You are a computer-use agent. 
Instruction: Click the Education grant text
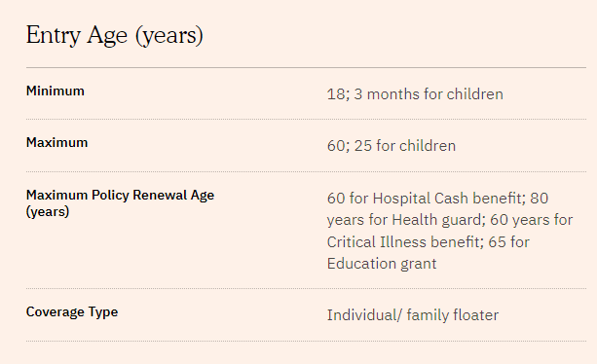click(382, 264)
